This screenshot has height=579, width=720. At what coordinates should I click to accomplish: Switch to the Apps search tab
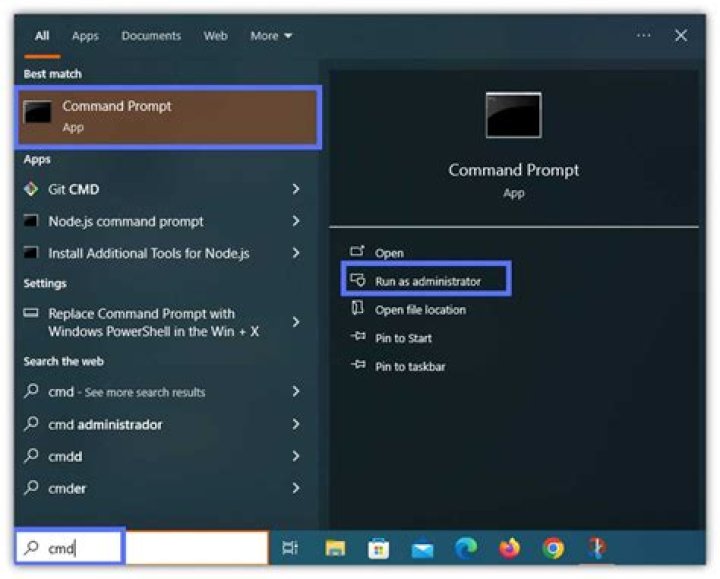click(x=85, y=36)
